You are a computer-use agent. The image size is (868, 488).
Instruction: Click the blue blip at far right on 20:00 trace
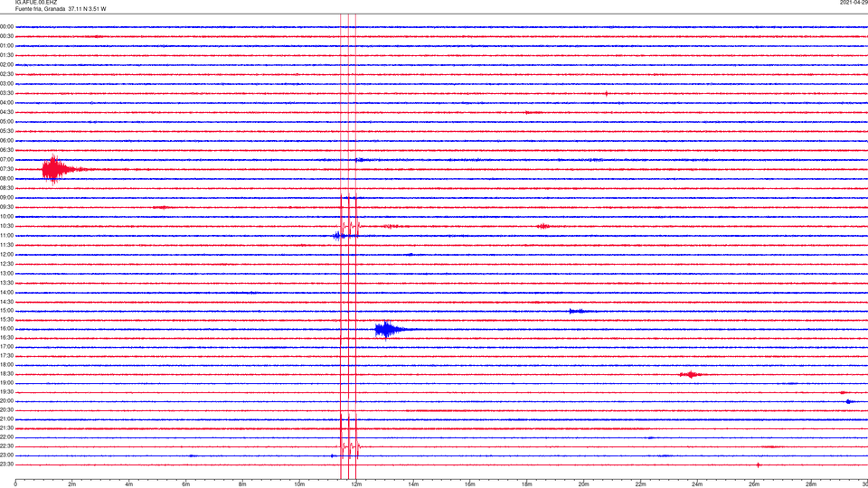pos(850,401)
